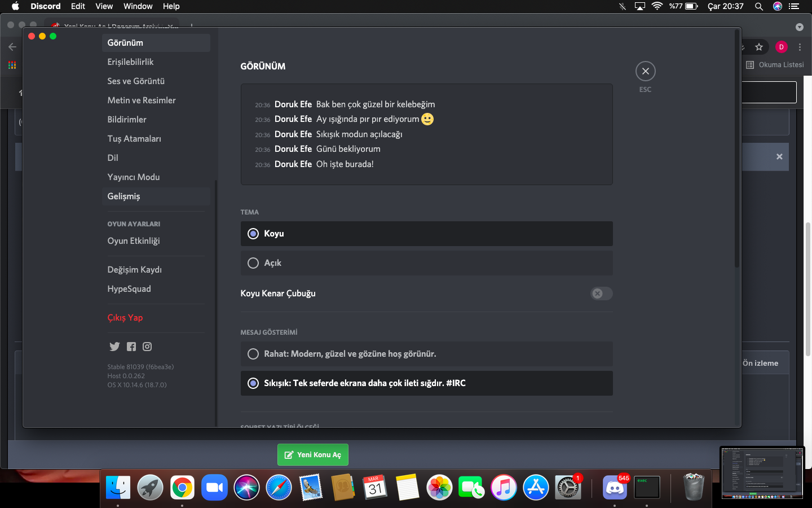Open Google Chrome from the dock
The image size is (812, 508).
click(x=182, y=488)
